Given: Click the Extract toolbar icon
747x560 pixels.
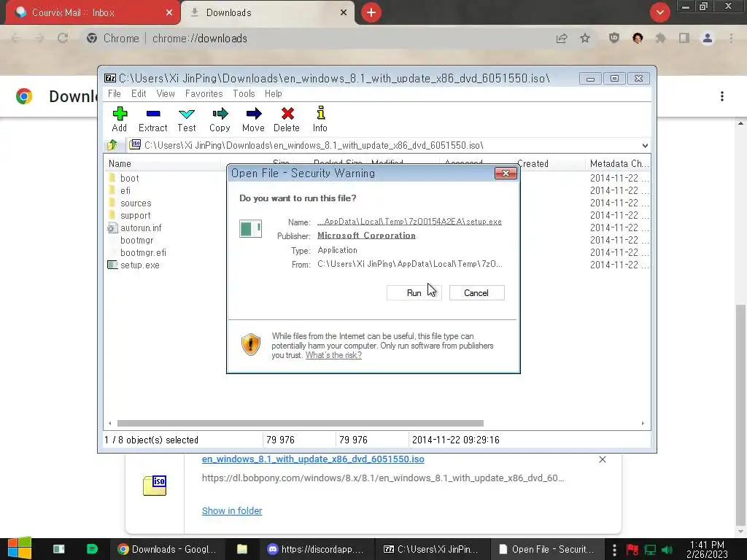Looking at the screenshot, I should (153, 119).
